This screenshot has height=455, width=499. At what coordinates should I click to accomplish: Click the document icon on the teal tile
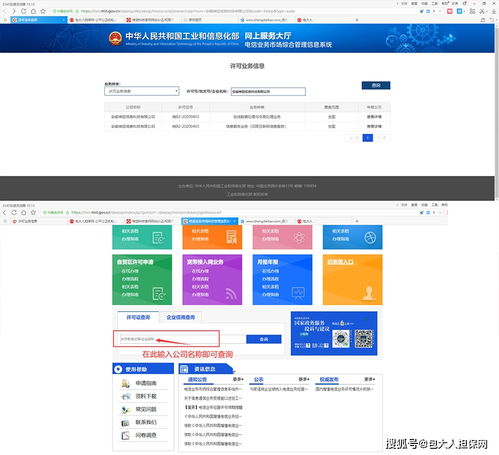point(159,238)
